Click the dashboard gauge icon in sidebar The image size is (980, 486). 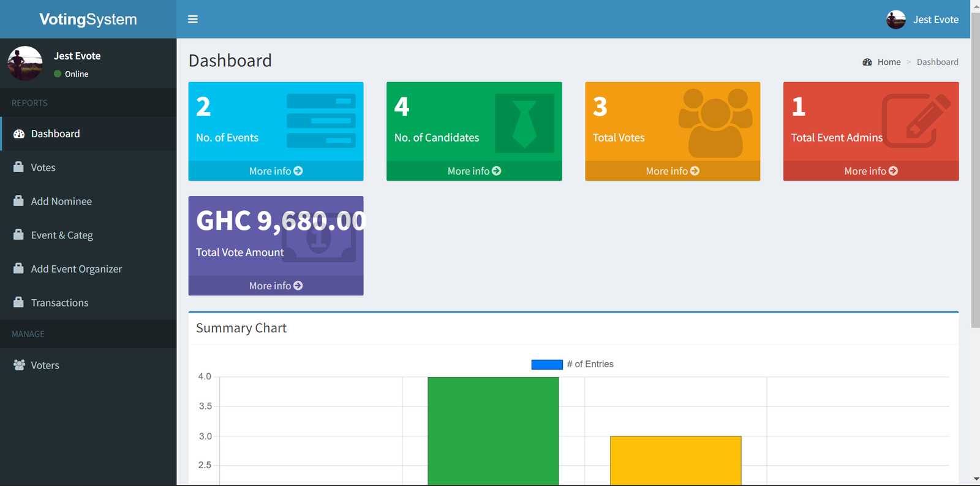[x=19, y=134]
